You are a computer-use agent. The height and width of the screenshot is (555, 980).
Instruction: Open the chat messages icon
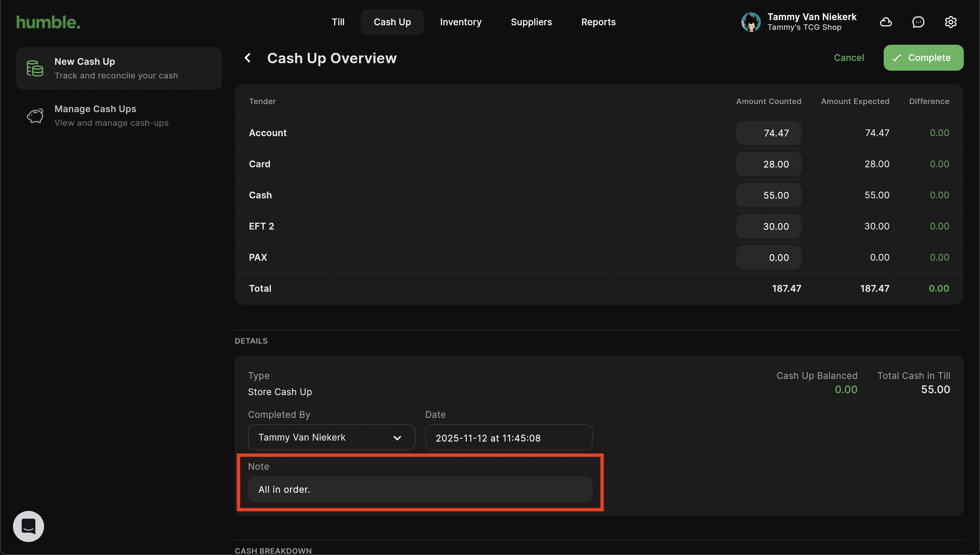pos(918,22)
